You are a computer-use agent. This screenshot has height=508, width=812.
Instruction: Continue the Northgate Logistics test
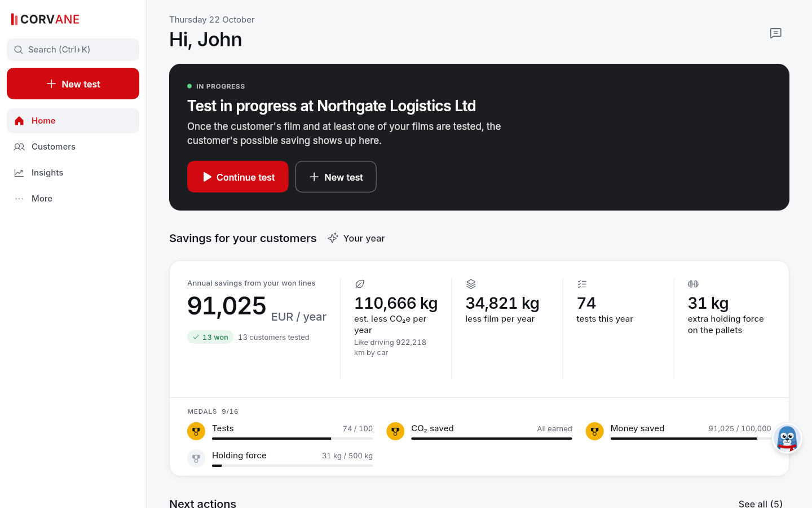tap(237, 177)
